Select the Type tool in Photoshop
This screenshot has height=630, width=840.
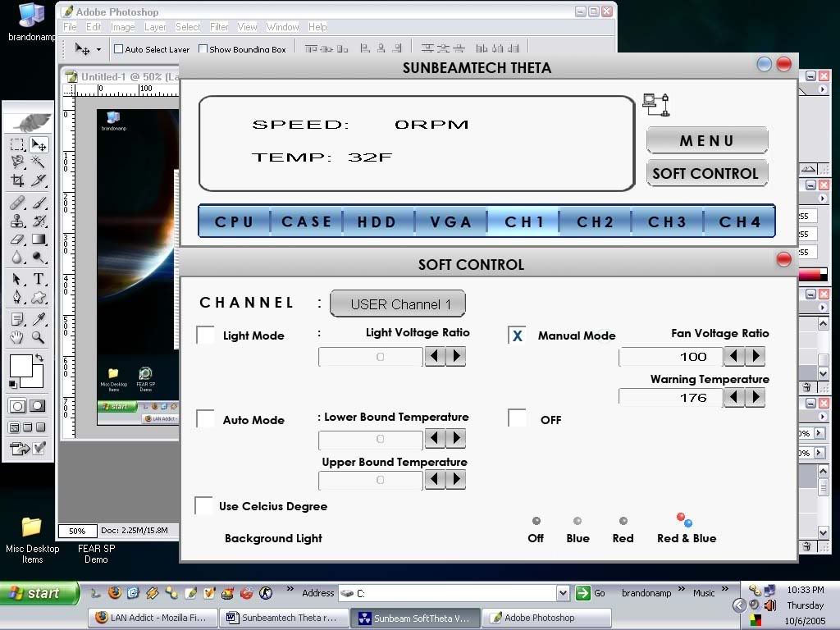coord(39,279)
